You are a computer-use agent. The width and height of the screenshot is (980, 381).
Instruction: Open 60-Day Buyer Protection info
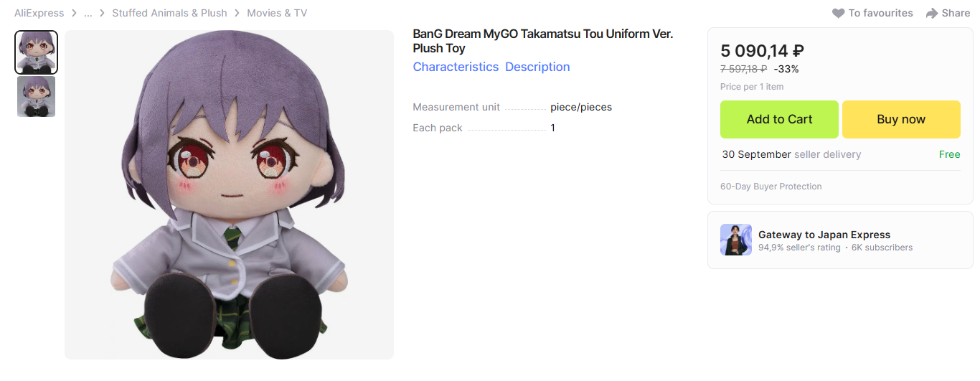coord(771,187)
